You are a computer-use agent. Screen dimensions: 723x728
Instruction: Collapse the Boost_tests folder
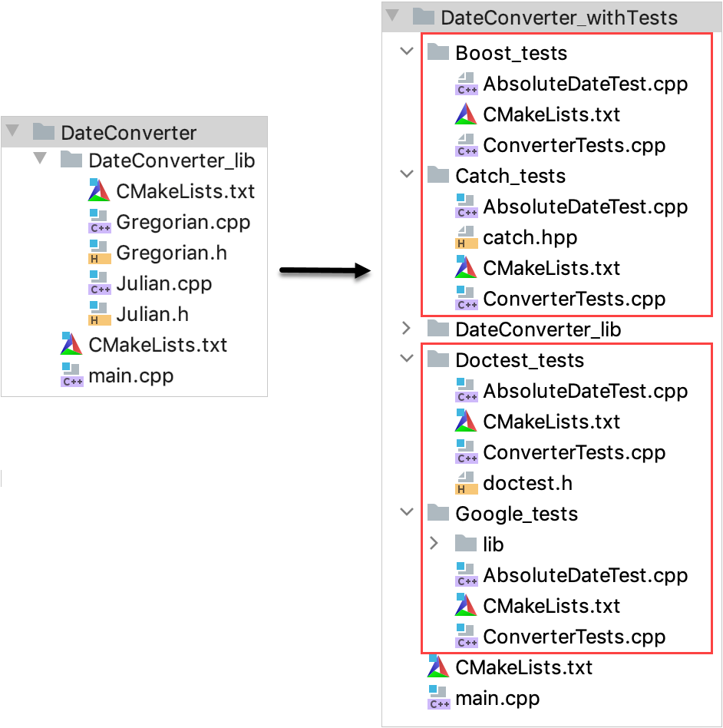click(x=405, y=51)
